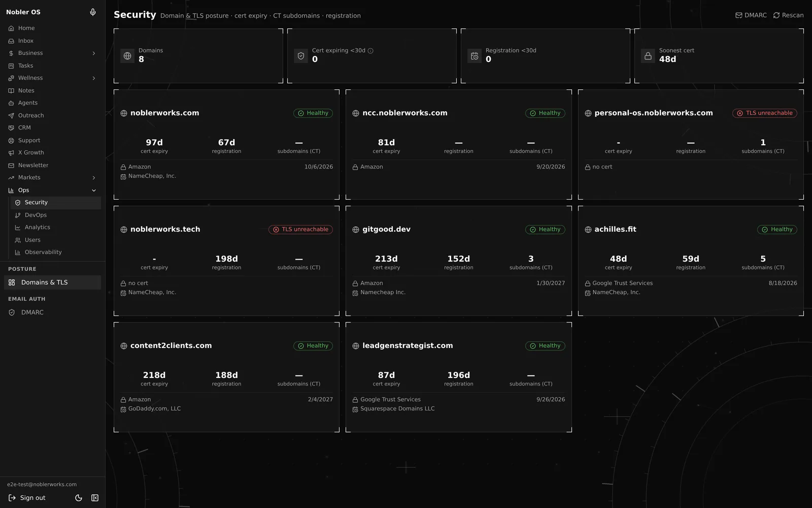Click the Support sidebar icon

11,140
